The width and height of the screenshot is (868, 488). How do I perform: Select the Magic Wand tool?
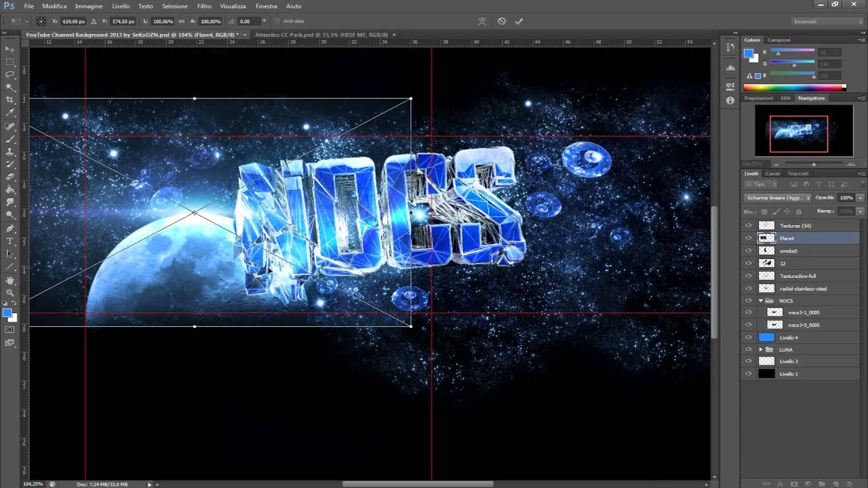(x=10, y=87)
